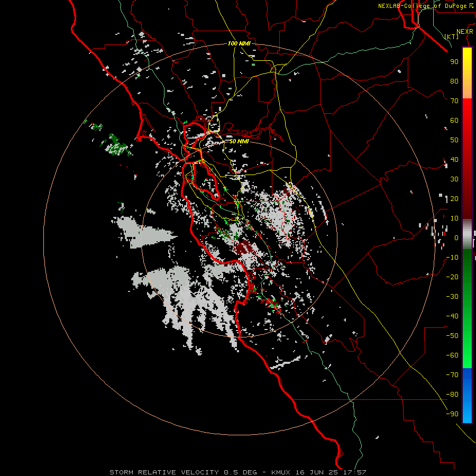This screenshot has height=476, width=476.
Task: Click the -50 scale value
Action: (452, 336)
